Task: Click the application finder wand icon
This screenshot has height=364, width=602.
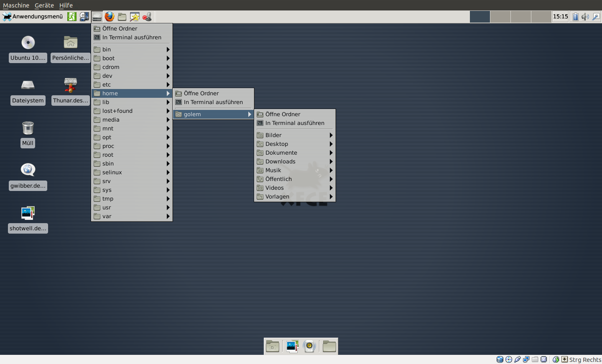Action: (134, 17)
